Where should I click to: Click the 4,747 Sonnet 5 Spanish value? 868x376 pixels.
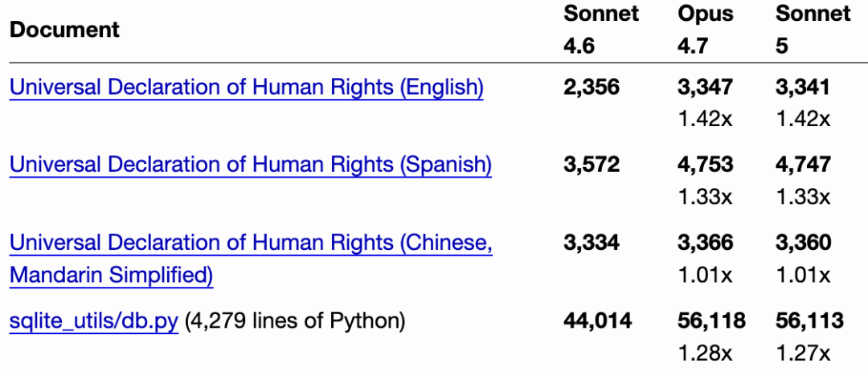pos(803,165)
